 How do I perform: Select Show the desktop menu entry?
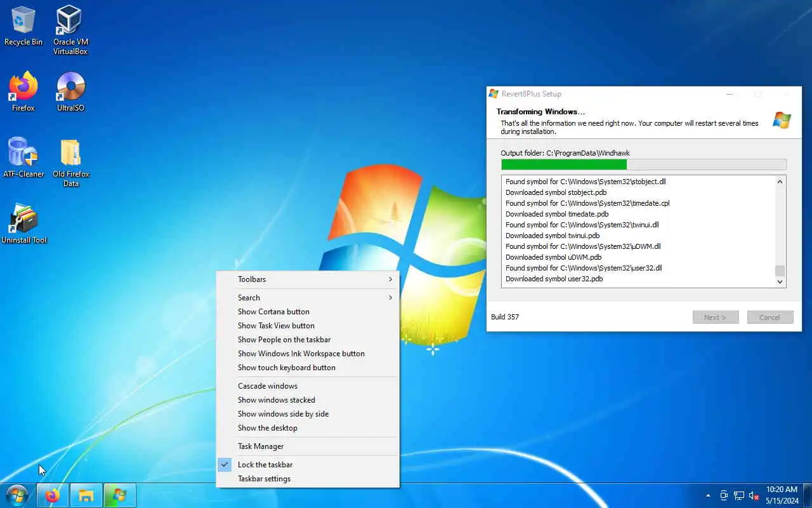coord(308,428)
